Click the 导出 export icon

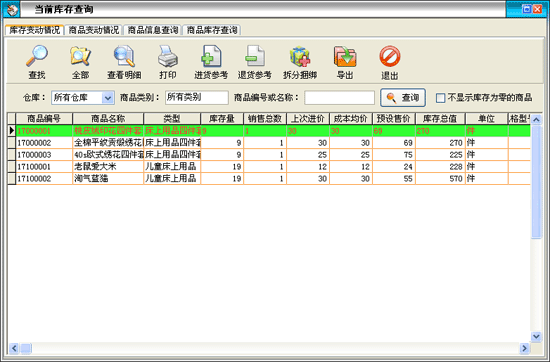[x=345, y=56]
